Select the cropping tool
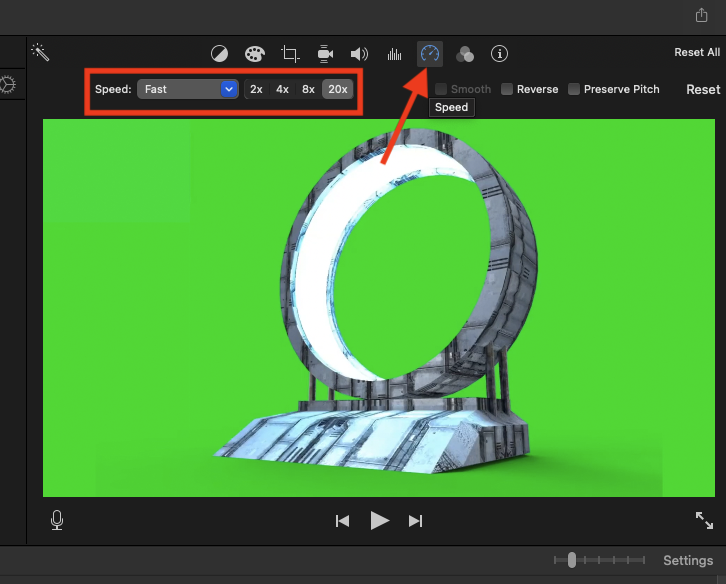Image resolution: width=726 pixels, height=584 pixels. (291, 54)
